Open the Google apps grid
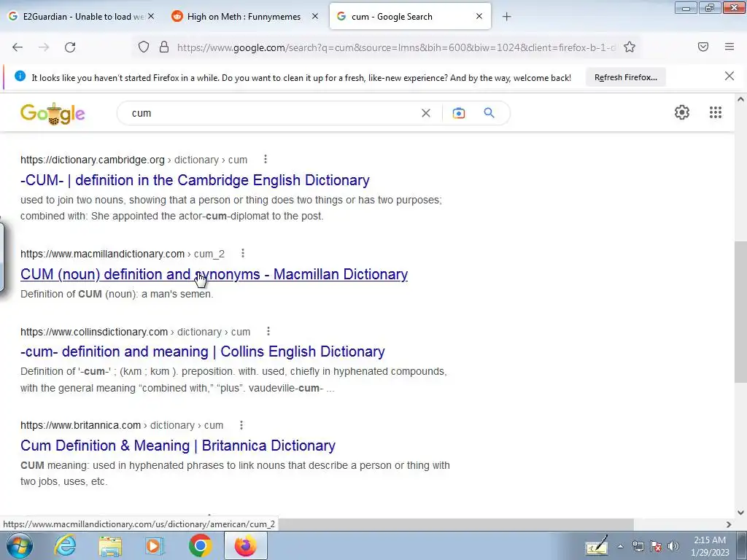747x560 pixels. click(x=716, y=112)
